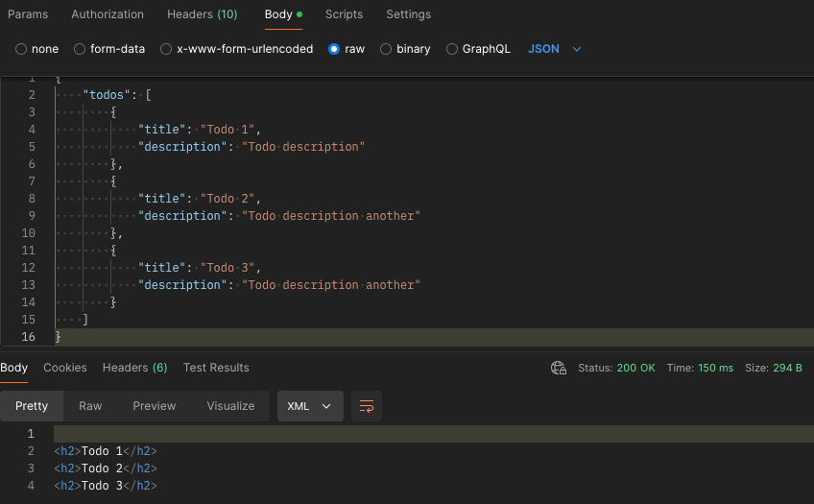The height and width of the screenshot is (504, 814).
Task: Go to the Scripts tab
Action: tap(344, 14)
